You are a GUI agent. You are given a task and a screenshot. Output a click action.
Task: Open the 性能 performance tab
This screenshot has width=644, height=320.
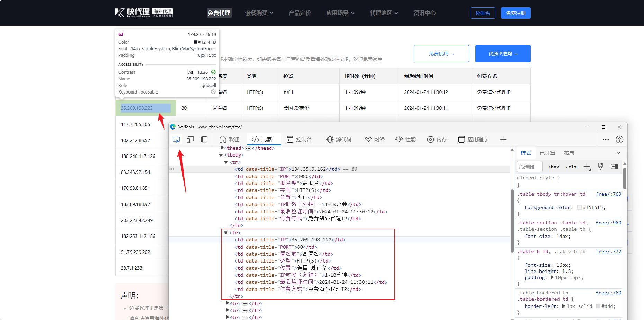pyautogui.click(x=406, y=139)
